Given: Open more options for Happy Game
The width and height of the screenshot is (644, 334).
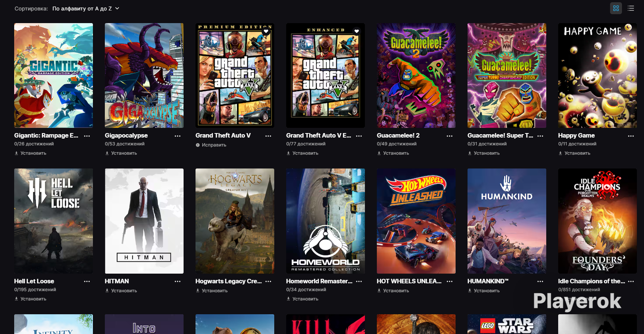Looking at the screenshot, I should pos(631,136).
